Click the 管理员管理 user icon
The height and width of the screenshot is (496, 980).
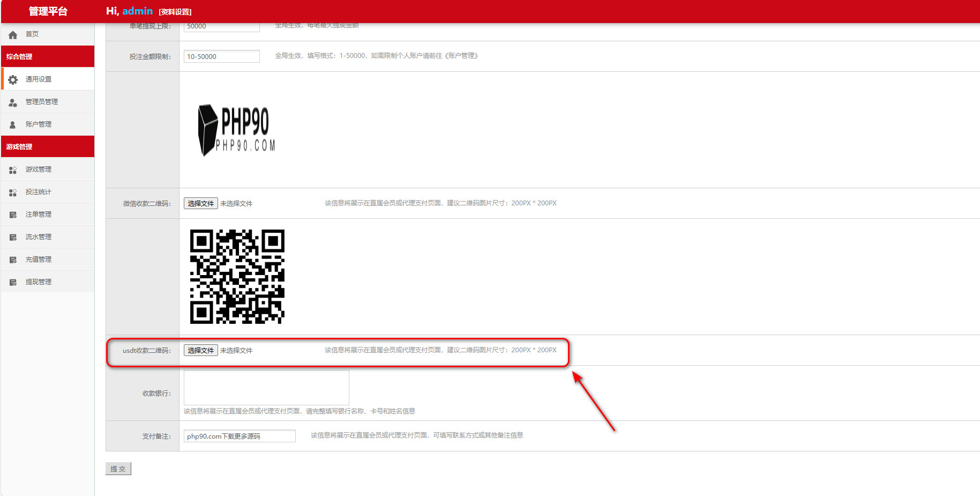pos(13,102)
